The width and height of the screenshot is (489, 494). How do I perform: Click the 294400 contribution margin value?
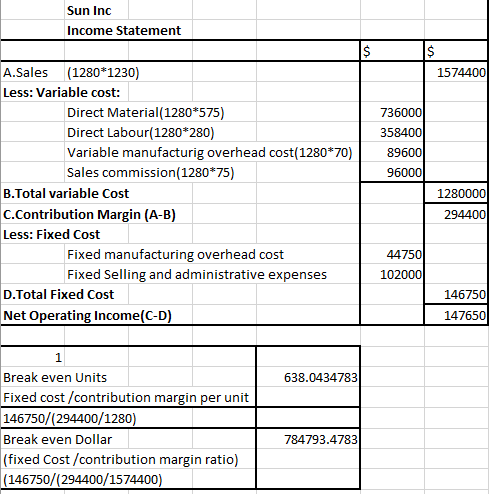[464, 215]
